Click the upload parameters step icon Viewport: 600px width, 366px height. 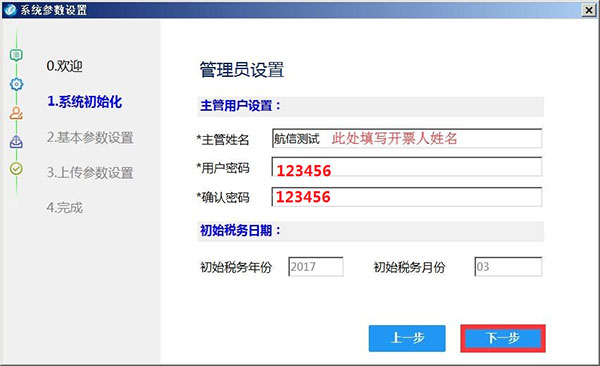click(x=16, y=142)
